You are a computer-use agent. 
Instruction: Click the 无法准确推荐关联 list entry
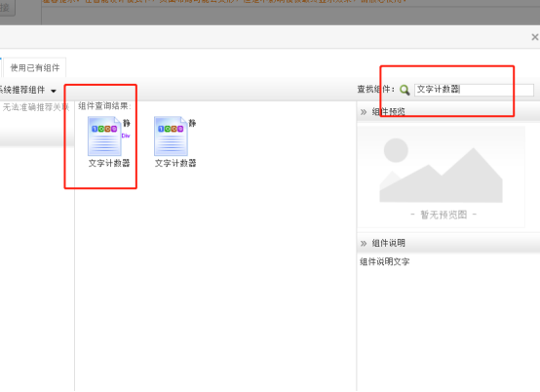36,107
